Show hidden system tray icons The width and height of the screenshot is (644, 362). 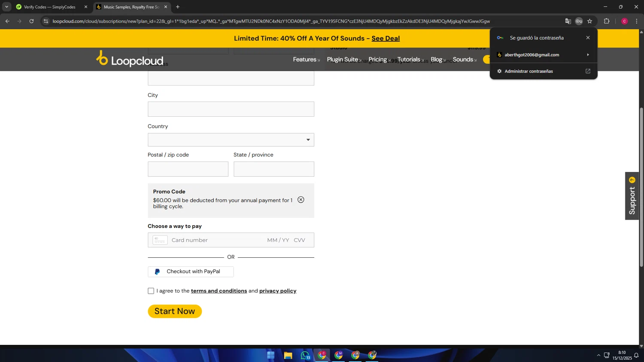coord(598,355)
